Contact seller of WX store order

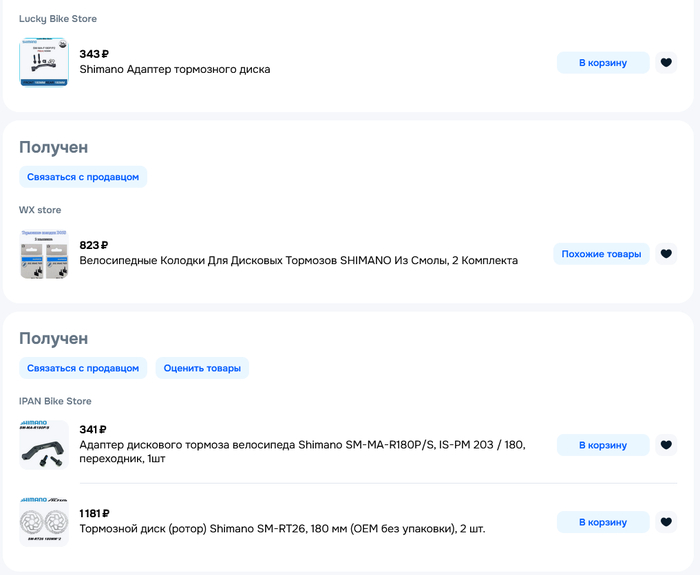83,177
